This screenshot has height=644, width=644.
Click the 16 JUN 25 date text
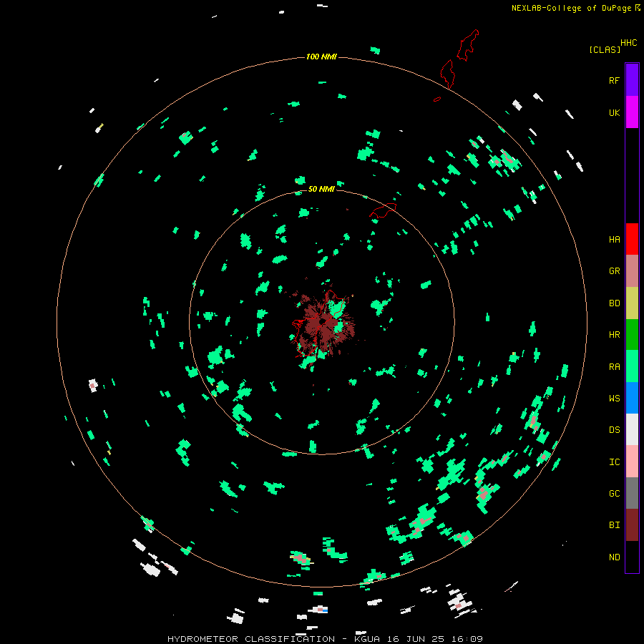click(x=417, y=639)
